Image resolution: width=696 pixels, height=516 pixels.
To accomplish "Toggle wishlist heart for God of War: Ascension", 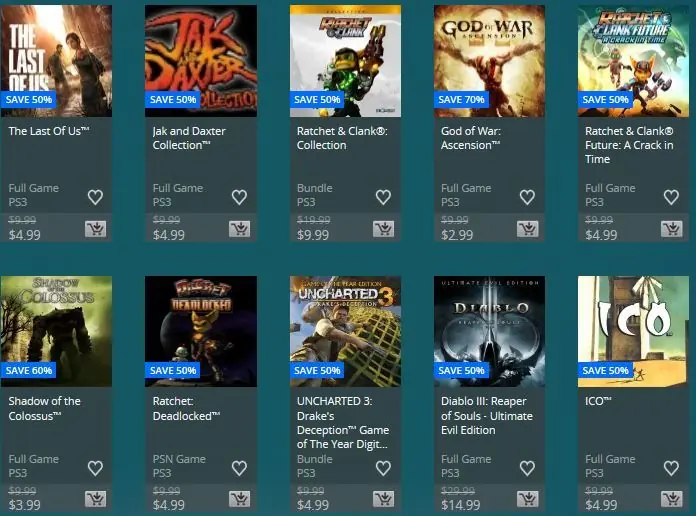I will click(527, 197).
